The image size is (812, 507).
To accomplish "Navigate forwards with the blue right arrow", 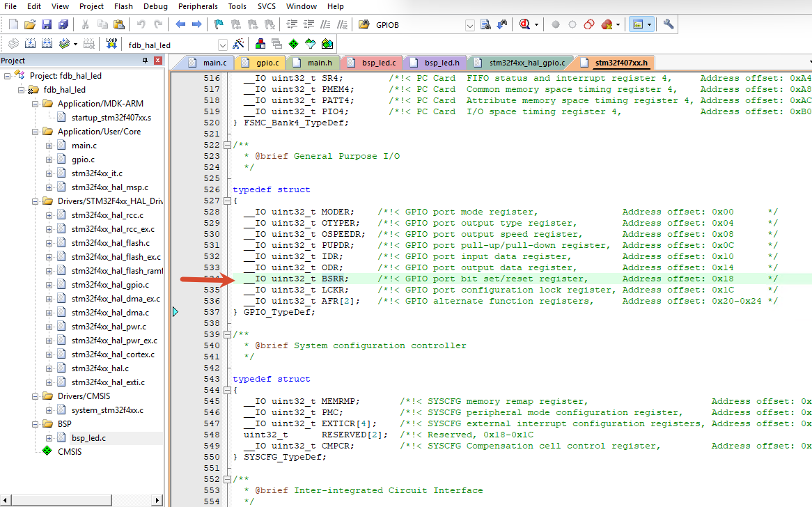I will (x=197, y=24).
